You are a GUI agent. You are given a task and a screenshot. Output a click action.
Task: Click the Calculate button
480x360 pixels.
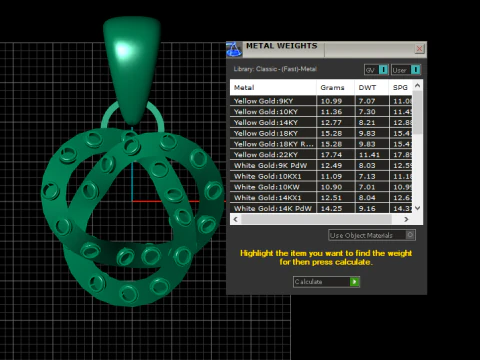(326, 282)
